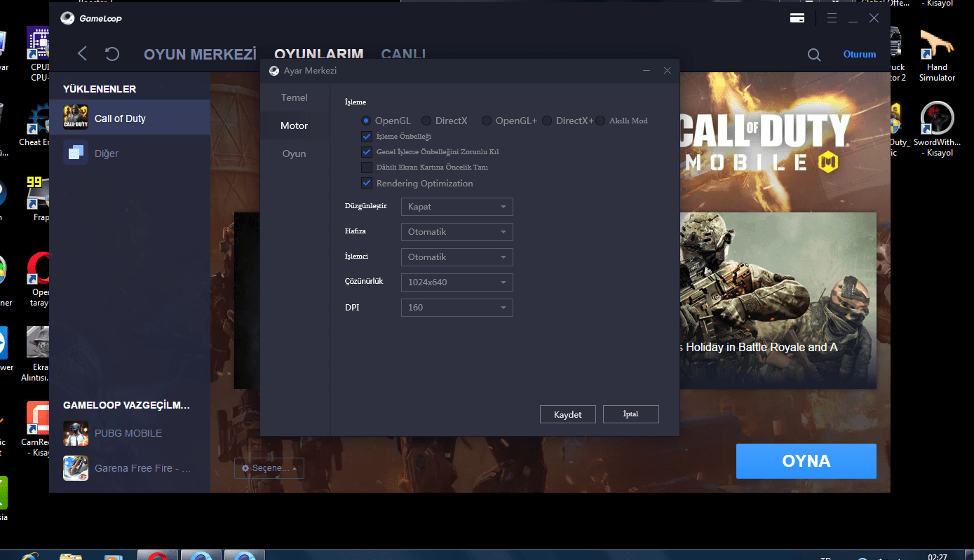Select the Hand Simulator desktop shortcut
Screen dimensions: 974x560
(938, 55)
